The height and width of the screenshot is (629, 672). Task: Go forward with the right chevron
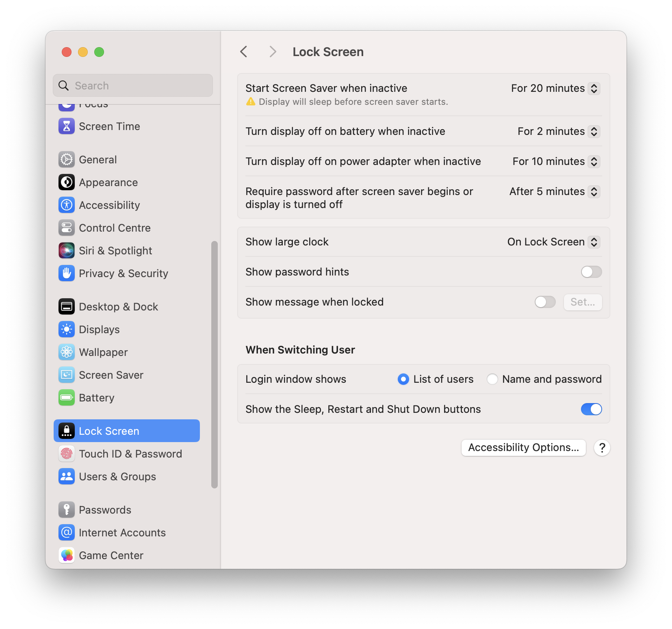click(273, 52)
